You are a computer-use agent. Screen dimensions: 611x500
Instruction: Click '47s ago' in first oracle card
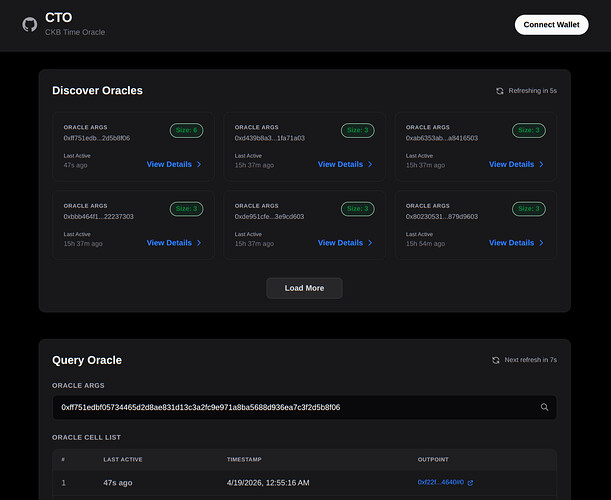click(x=75, y=165)
